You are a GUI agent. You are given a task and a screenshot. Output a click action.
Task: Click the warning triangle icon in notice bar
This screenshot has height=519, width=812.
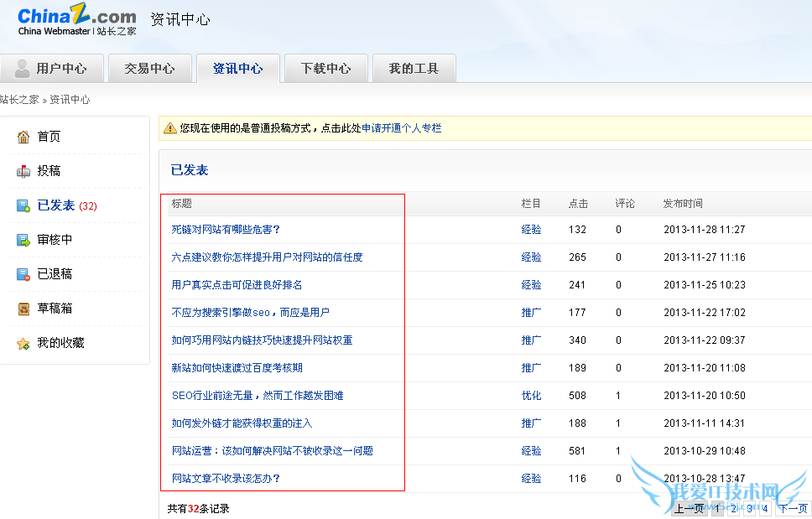169,127
